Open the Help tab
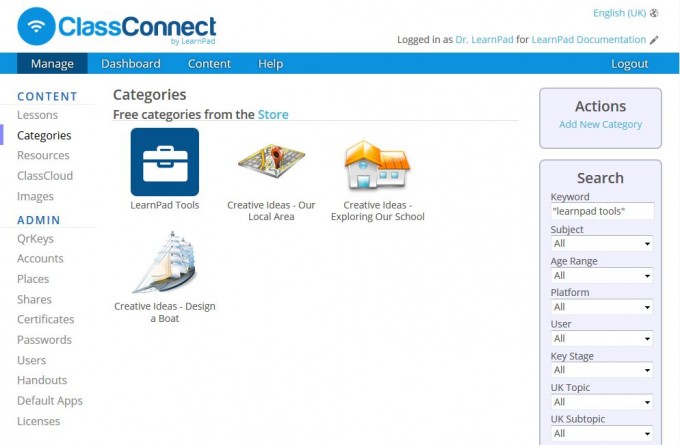 click(x=271, y=64)
